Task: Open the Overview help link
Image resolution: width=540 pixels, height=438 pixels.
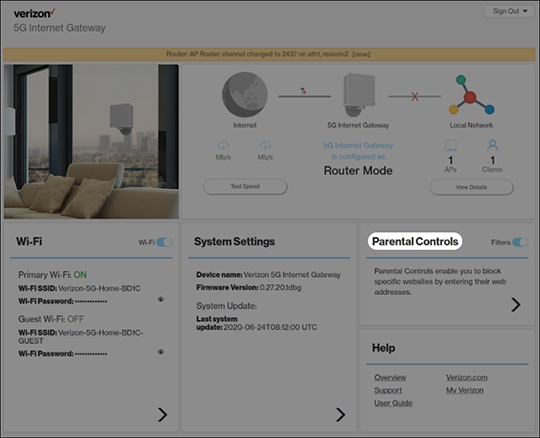Action: coord(390,377)
